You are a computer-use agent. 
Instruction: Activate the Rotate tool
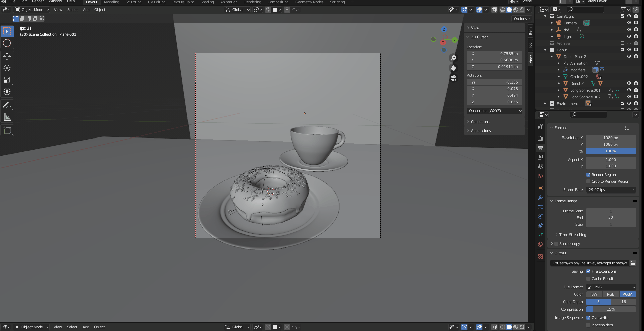pos(7,68)
